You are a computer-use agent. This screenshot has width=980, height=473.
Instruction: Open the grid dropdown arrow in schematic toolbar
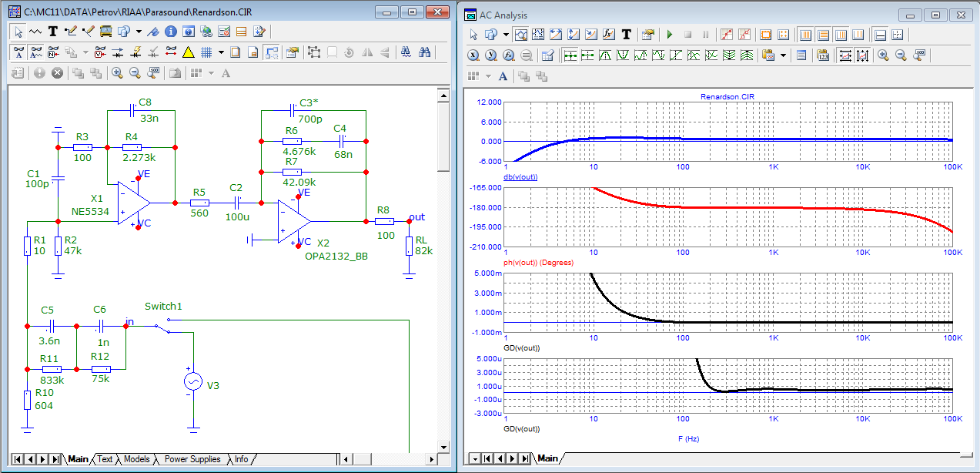221,52
